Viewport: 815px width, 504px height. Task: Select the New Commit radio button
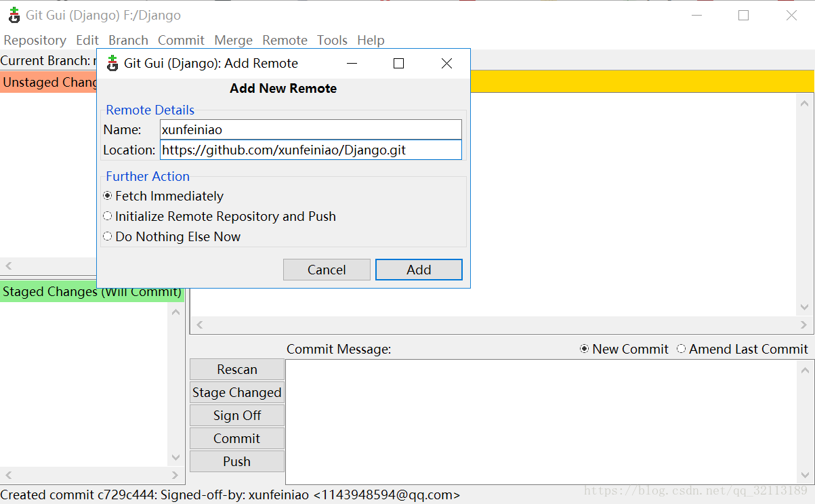pyautogui.click(x=624, y=349)
